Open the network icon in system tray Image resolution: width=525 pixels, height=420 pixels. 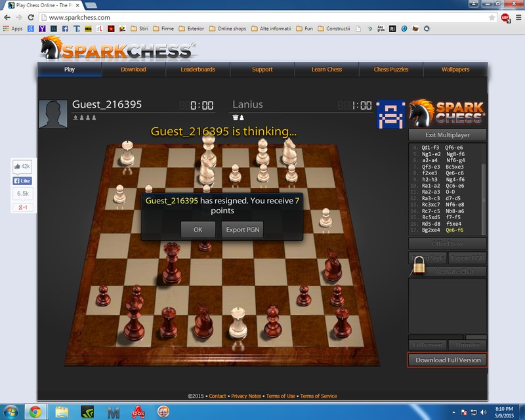click(x=473, y=412)
